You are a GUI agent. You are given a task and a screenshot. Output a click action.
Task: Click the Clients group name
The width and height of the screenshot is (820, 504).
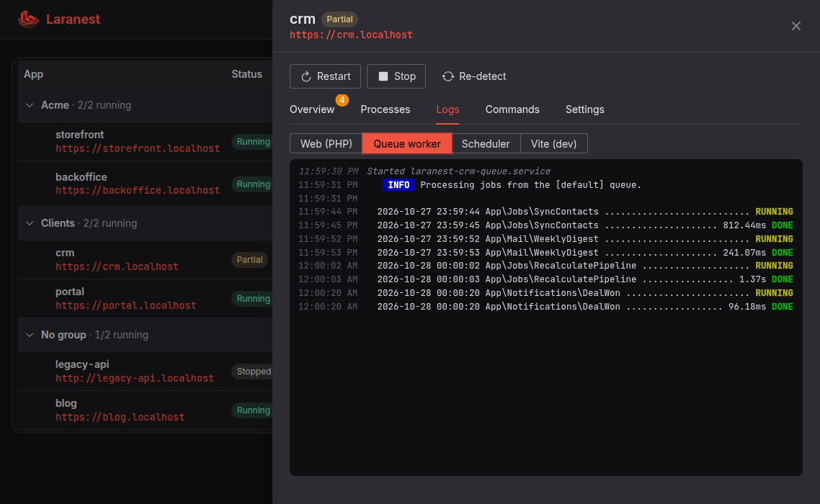point(58,223)
